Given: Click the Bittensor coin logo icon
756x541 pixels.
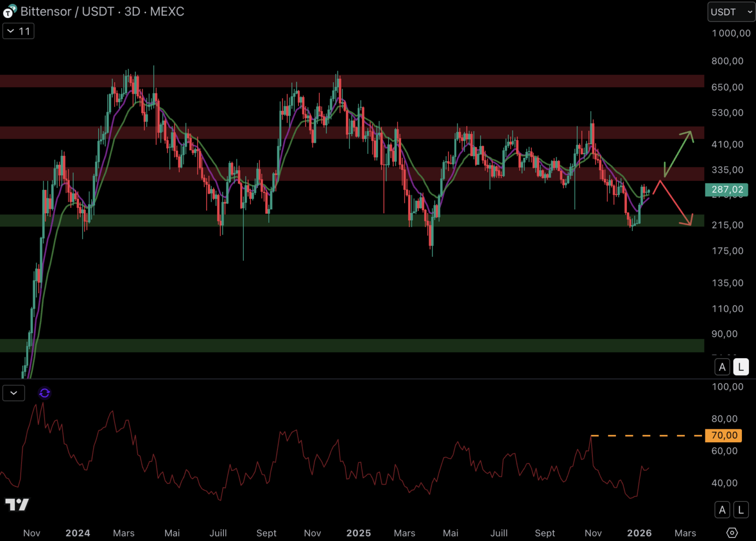Looking at the screenshot, I should (x=10, y=12).
